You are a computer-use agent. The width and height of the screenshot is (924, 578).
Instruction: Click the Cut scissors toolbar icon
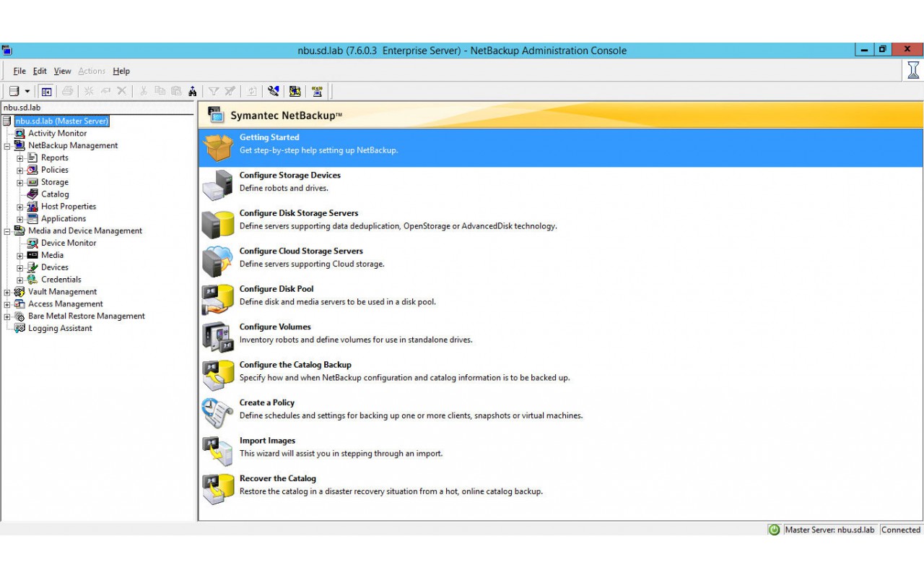(x=143, y=91)
